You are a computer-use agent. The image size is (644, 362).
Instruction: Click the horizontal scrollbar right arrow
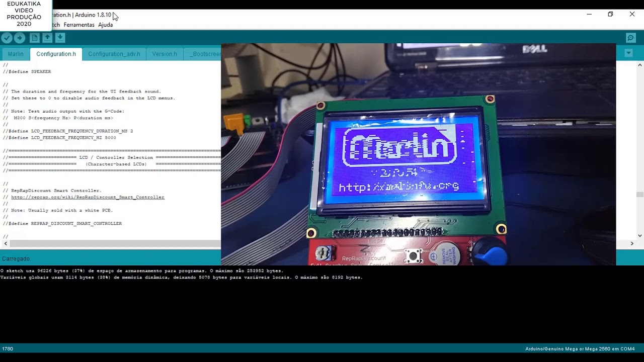(632, 243)
